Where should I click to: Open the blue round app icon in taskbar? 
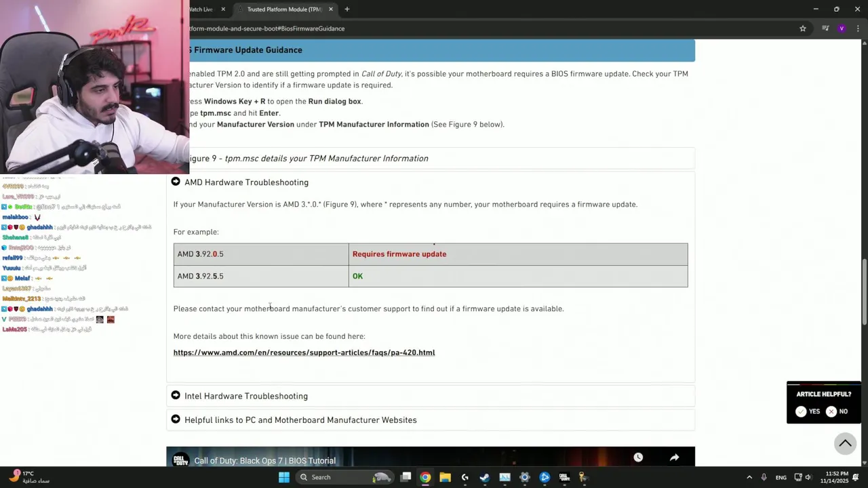pos(545,477)
